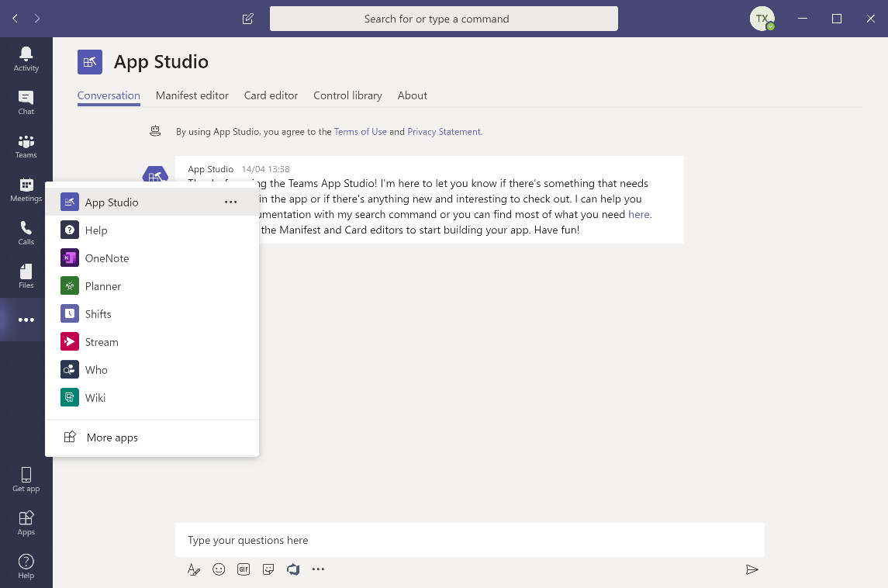This screenshot has width=888, height=588.
Task: Go to Teams in the sidebar
Action: (x=26, y=146)
